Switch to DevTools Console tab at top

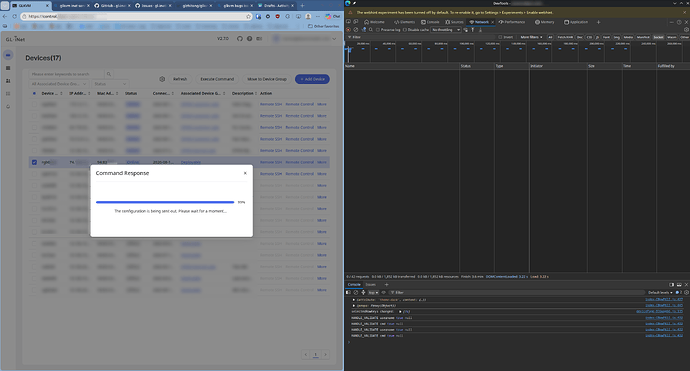430,22
